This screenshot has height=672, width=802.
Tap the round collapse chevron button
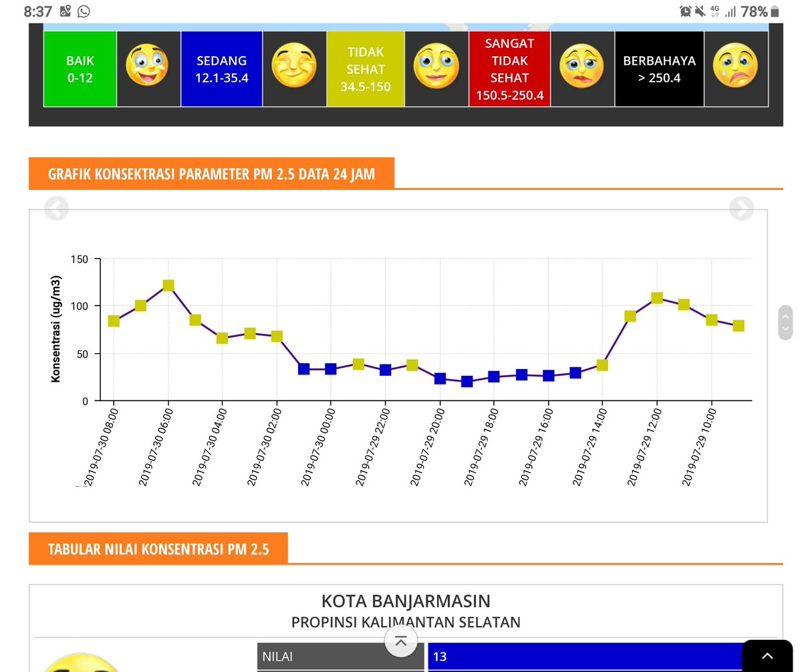click(401, 642)
